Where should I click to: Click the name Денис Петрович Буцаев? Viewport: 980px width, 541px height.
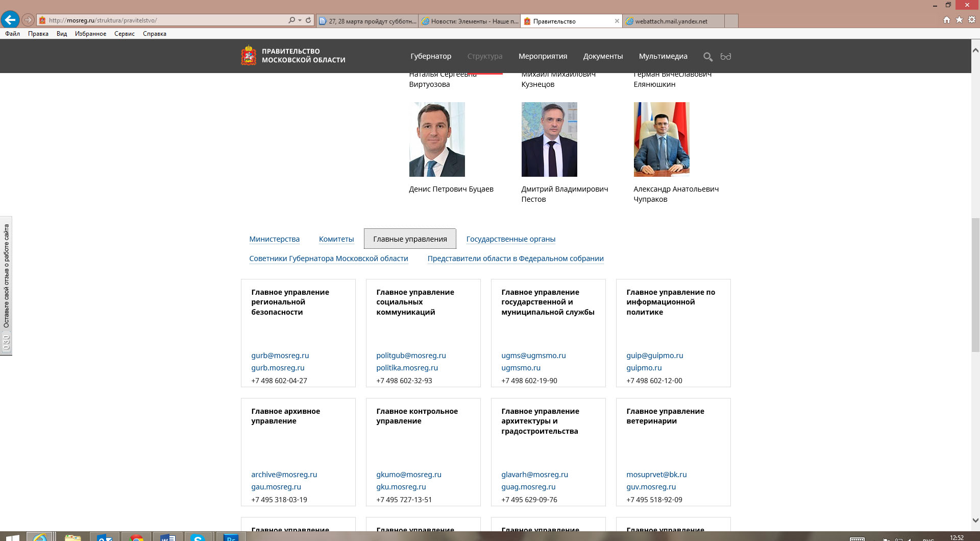(x=451, y=189)
